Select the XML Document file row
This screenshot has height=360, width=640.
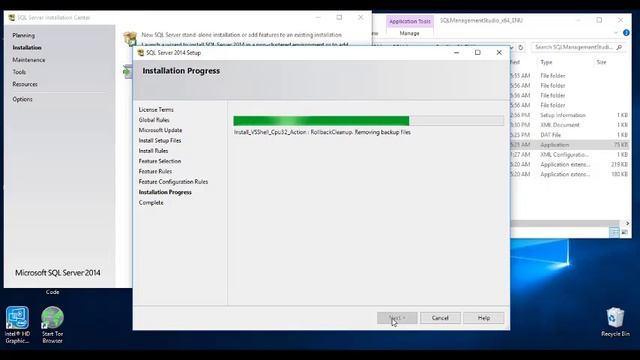click(x=569, y=125)
